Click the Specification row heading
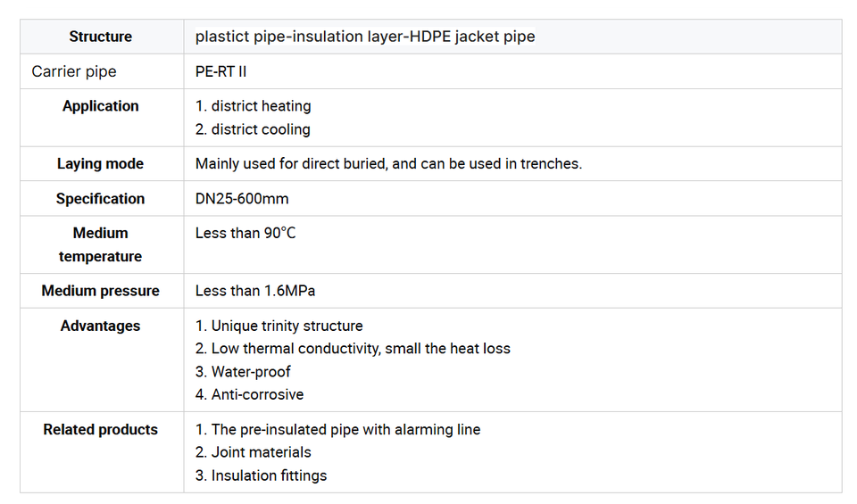 101,199
